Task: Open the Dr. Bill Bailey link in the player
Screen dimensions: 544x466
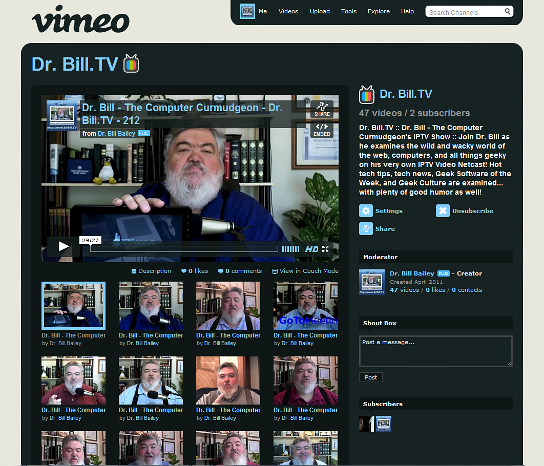Action: (116, 134)
